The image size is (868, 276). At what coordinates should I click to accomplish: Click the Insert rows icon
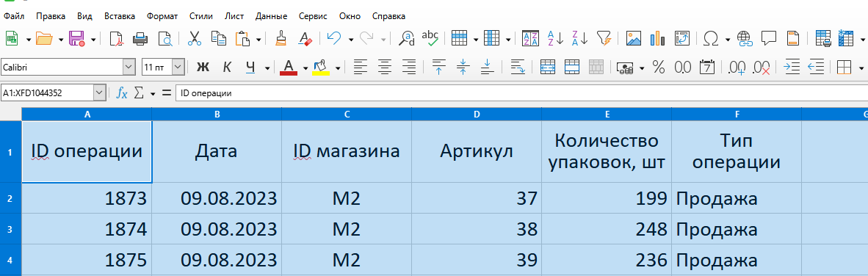click(460, 38)
